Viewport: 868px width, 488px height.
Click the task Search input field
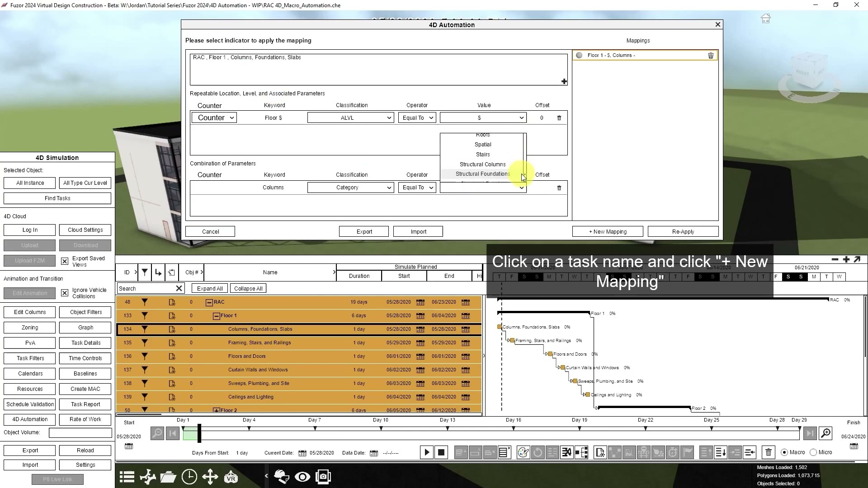pos(146,288)
